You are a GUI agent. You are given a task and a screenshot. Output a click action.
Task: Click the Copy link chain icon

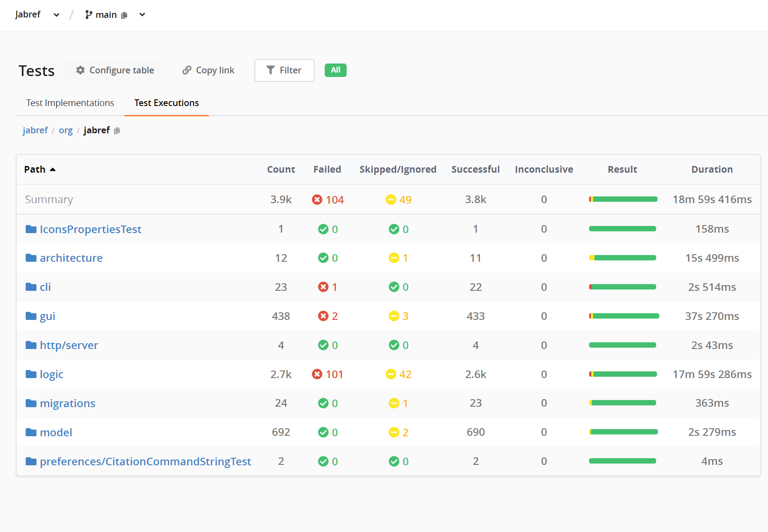click(187, 70)
